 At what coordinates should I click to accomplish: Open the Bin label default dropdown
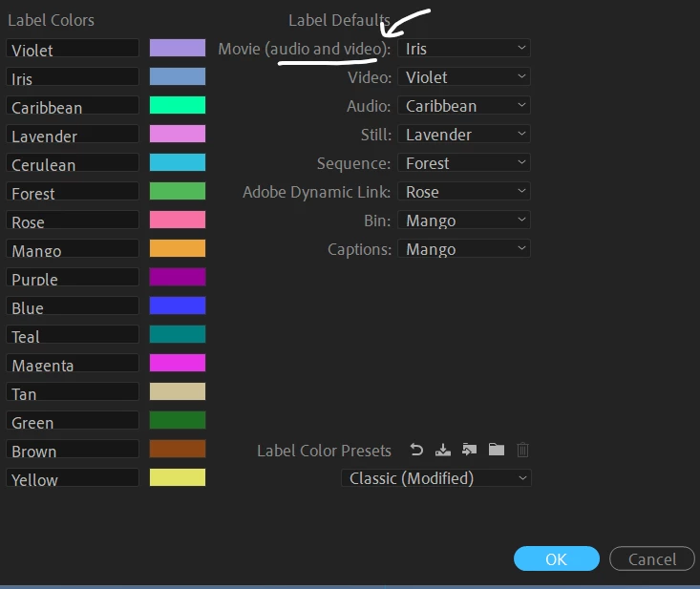pyautogui.click(x=464, y=220)
